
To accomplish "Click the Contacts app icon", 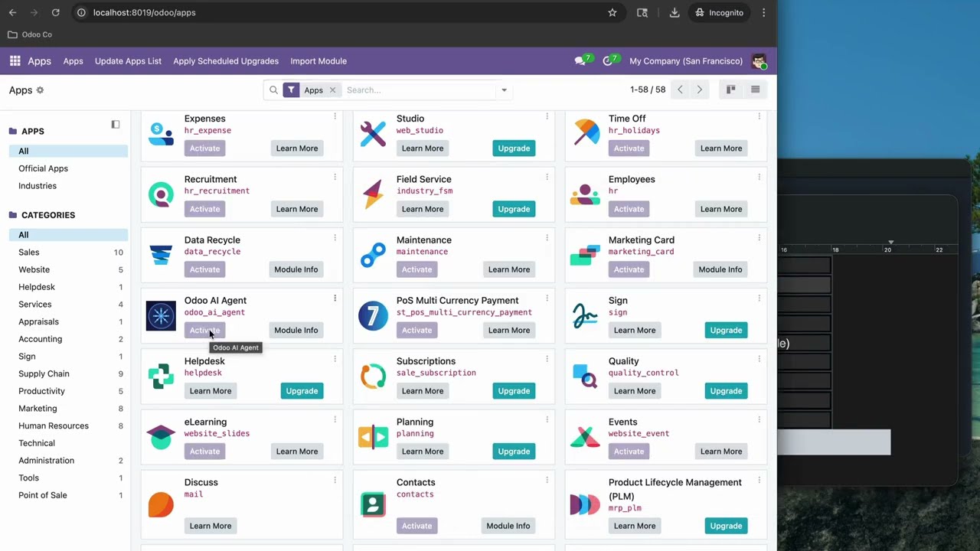I will (373, 504).
